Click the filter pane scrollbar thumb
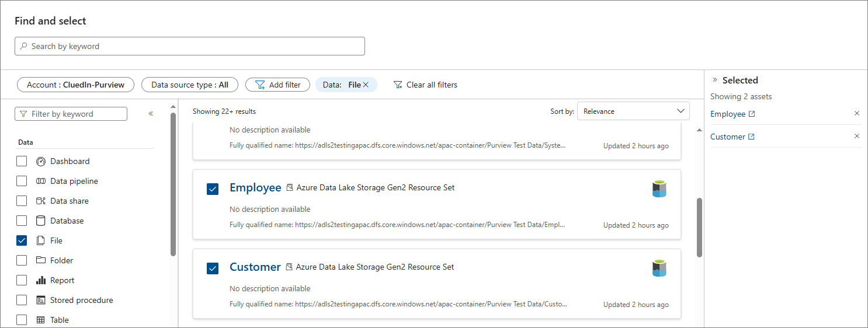This screenshot has width=868, height=328. (173, 184)
